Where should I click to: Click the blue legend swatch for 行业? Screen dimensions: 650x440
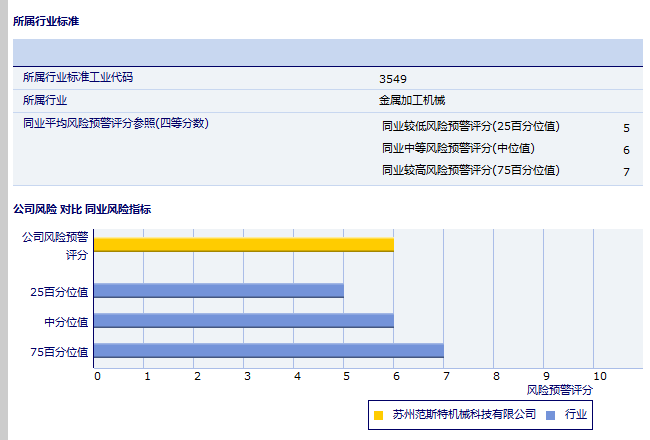550,414
